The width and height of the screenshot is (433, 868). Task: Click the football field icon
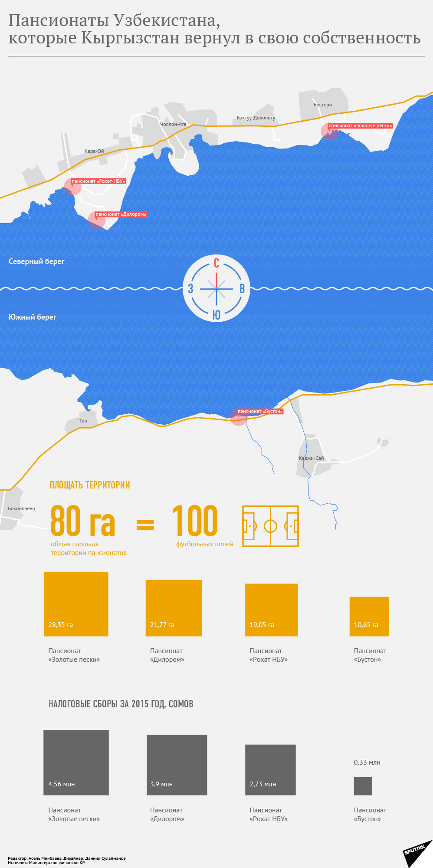coord(270,526)
